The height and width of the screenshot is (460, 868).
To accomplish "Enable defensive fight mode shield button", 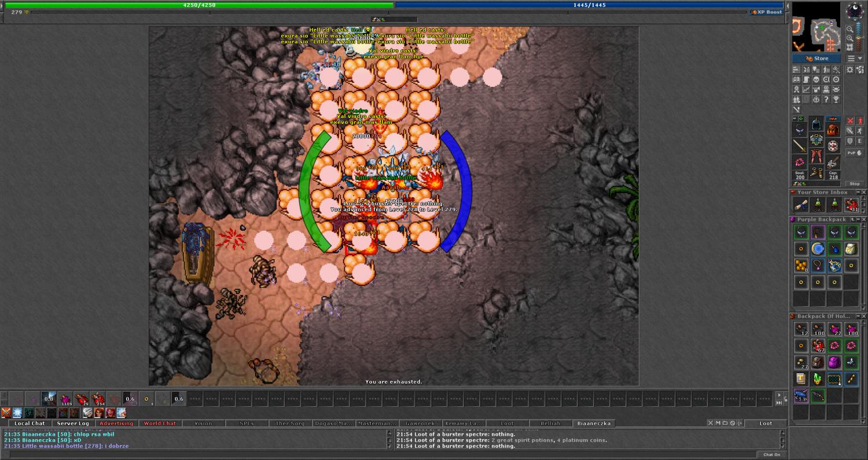I will (850, 141).
